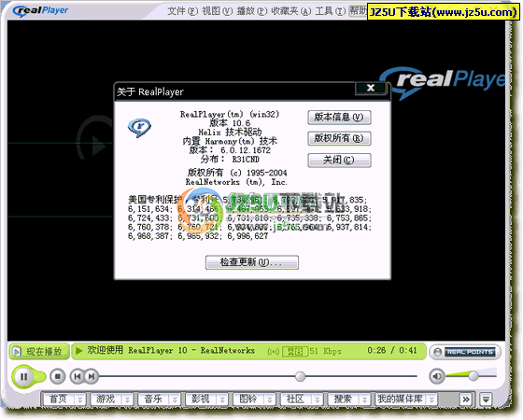Go to the 首页 tab
The height and width of the screenshot is (420, 523).
pyautogui.click(x=58, y=399)
